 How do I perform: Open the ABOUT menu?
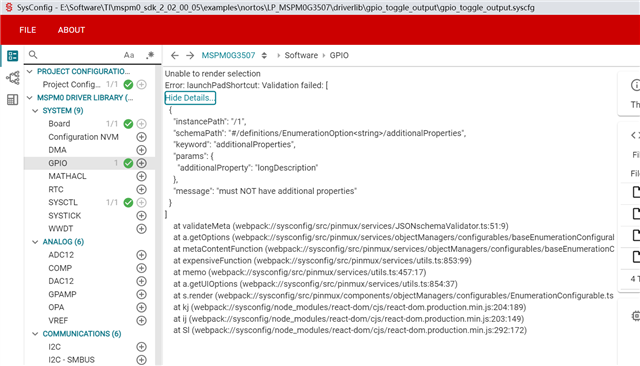(x=71, y=30)
